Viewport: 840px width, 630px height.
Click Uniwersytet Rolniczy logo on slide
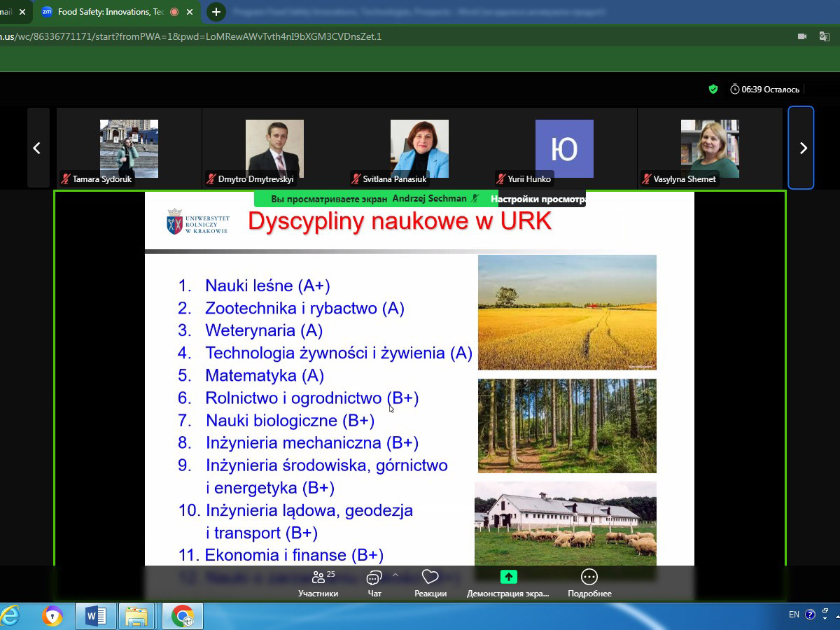197,221
